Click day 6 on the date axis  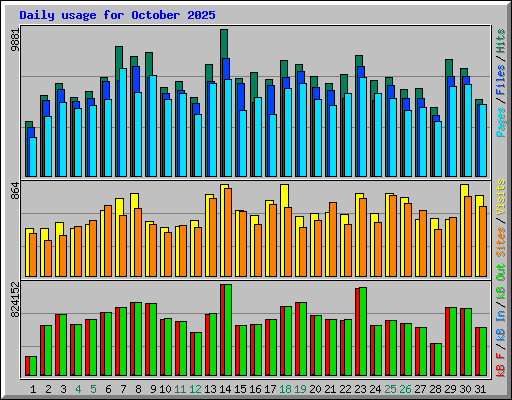click(x=108, y=389)
